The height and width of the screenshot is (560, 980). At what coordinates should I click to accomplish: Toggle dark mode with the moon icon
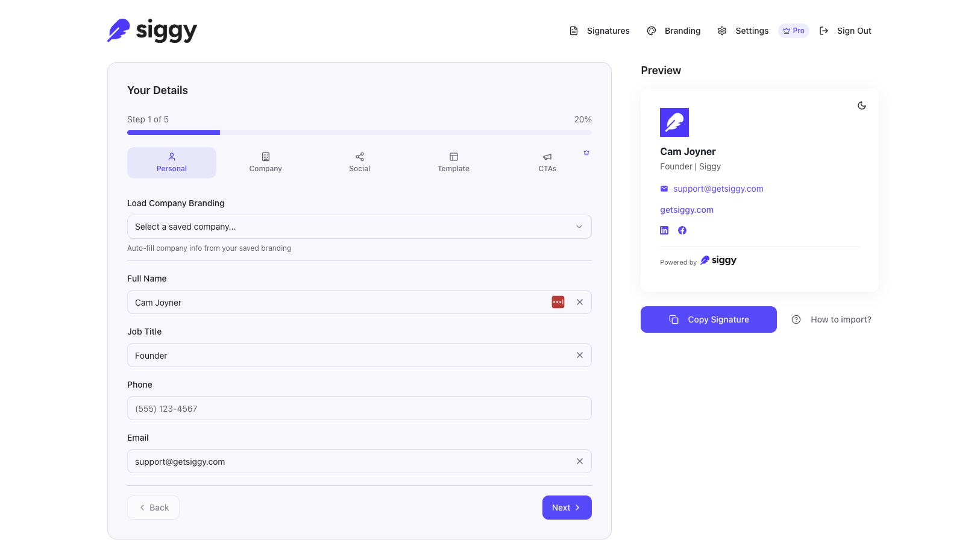(x=861, y=105)
